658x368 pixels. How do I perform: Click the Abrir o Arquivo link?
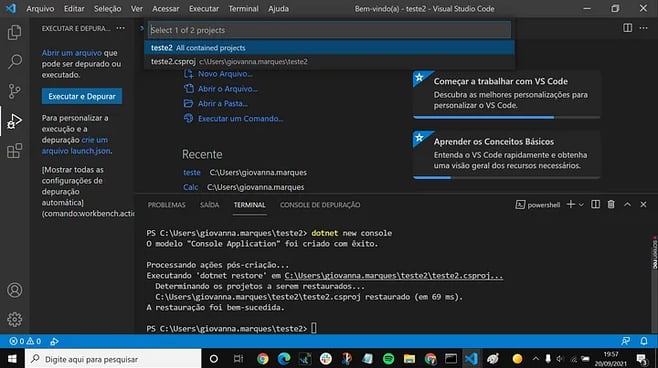pyautogui.click(x=221, y=89)
